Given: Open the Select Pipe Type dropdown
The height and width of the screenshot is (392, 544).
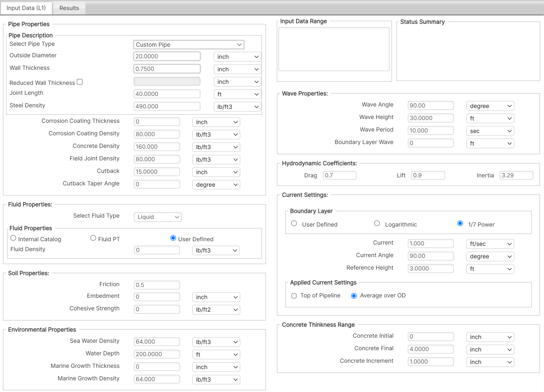Looking at the screenshot, I should 188,44.
